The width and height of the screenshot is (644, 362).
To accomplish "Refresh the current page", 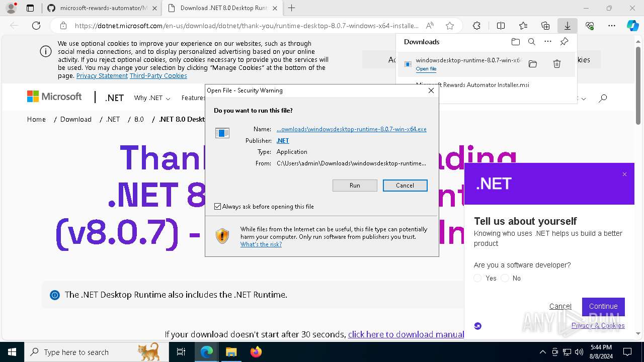I will [x=36, y=26].
